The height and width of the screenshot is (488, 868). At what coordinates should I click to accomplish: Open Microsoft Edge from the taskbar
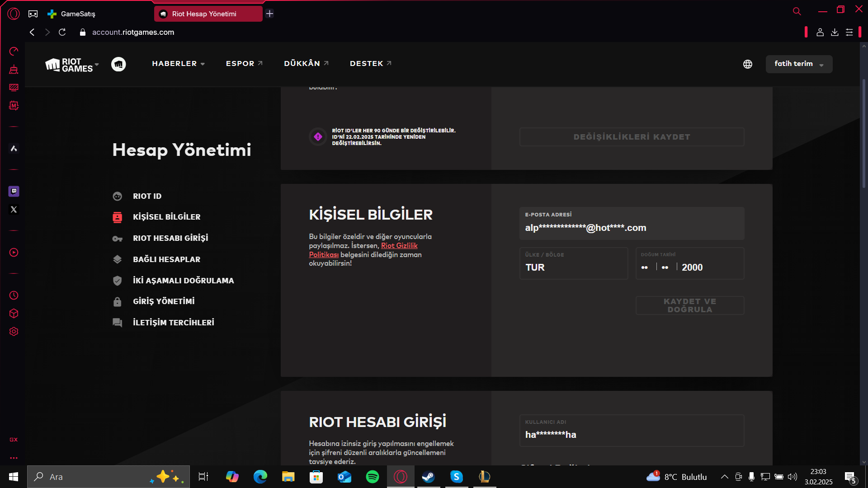click(x=260, y=477)
